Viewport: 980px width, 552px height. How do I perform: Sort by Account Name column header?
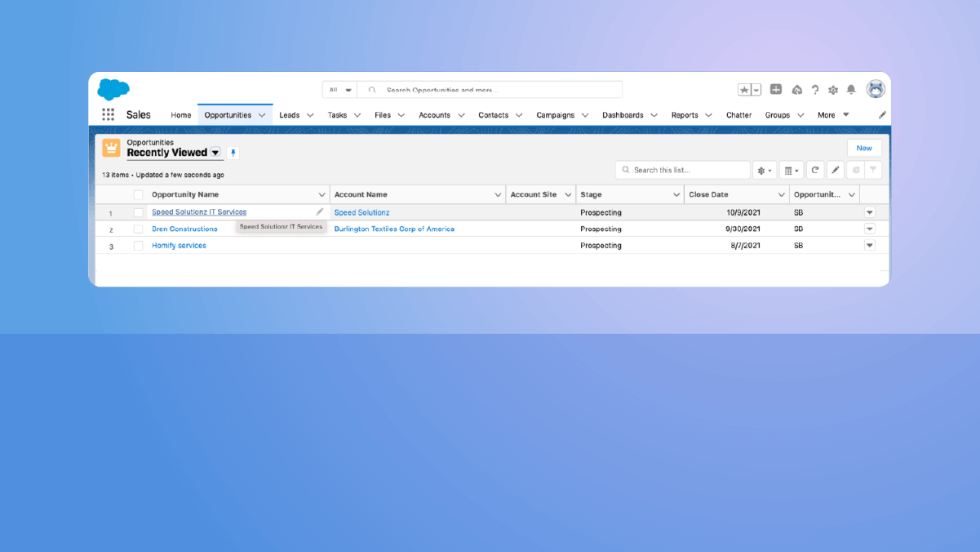pos(361,195)
